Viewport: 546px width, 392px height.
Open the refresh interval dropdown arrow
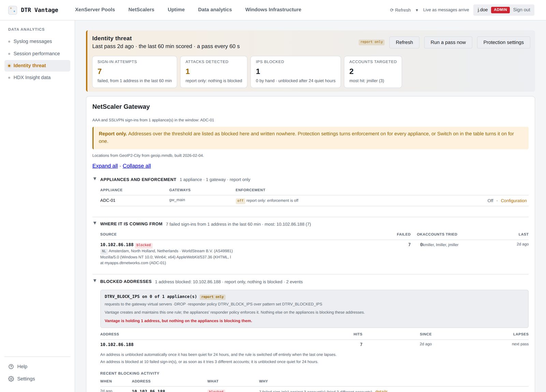point(417,10)
